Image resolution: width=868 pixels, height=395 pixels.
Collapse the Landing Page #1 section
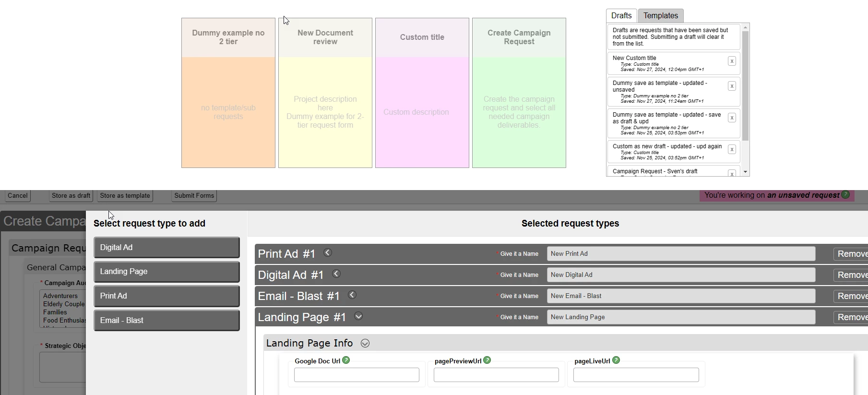pyautogui.click(x=358, y=316)
